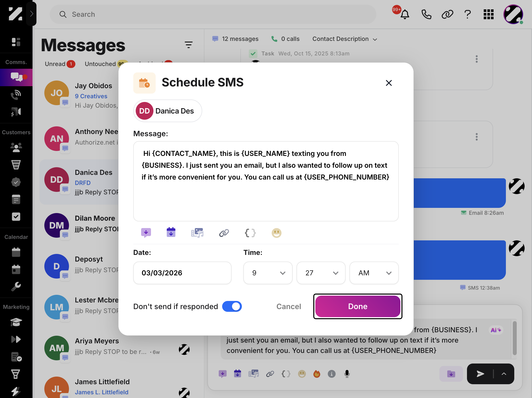Open options menu on the Task entry
532x398 pixels.
(477, 59)
